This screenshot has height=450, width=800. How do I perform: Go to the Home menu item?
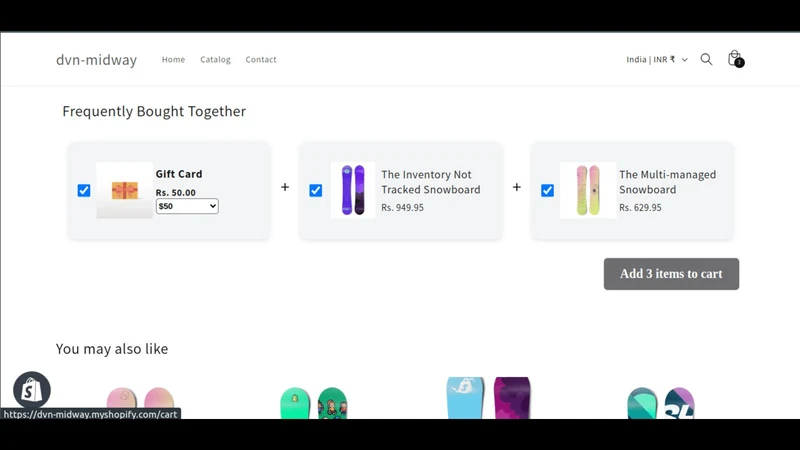[x=173, y=59]
